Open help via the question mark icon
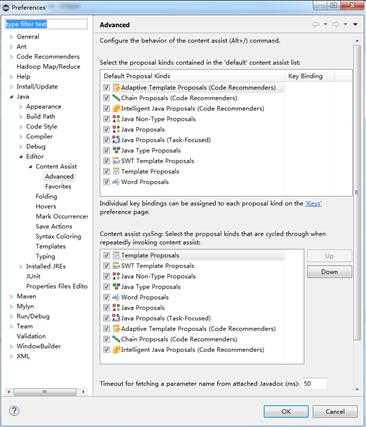The image size is (366, 427). point(14,411)
